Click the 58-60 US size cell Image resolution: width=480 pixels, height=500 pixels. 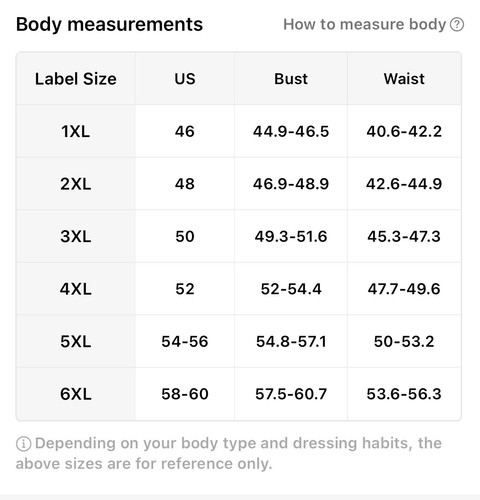click(185, 394)
